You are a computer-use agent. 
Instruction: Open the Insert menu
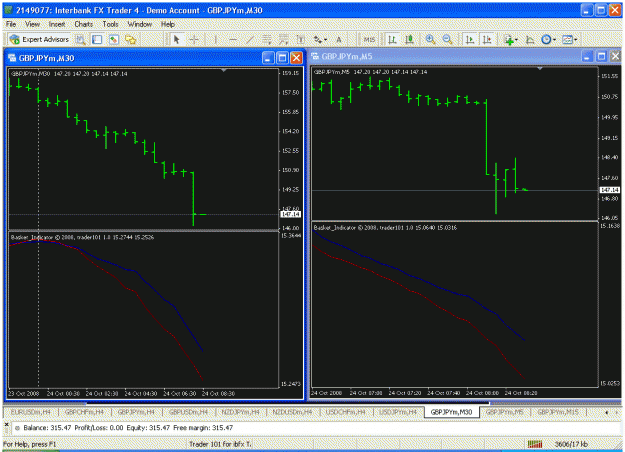pyautogui.click(x=57, y=24)
